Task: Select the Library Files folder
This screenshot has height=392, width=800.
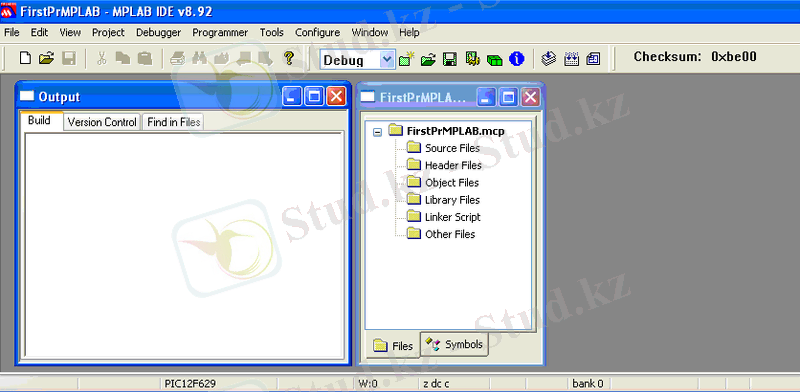Action: (452, 200)
